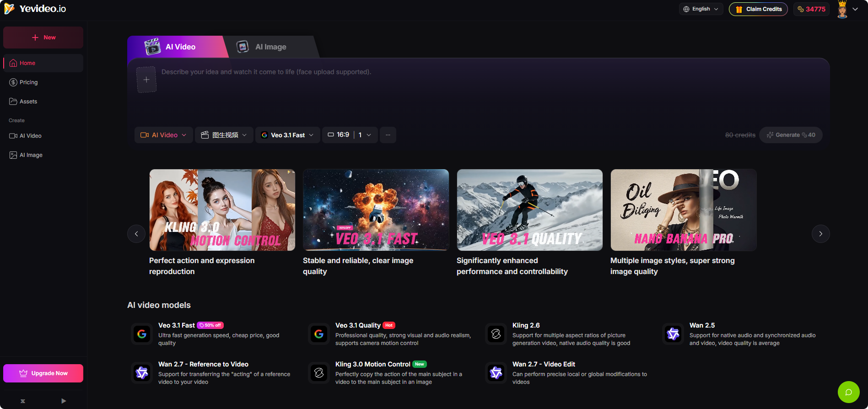Screen dimensions: 868x409
Task: Open the three-dots more options button
Action: point(388,135)
